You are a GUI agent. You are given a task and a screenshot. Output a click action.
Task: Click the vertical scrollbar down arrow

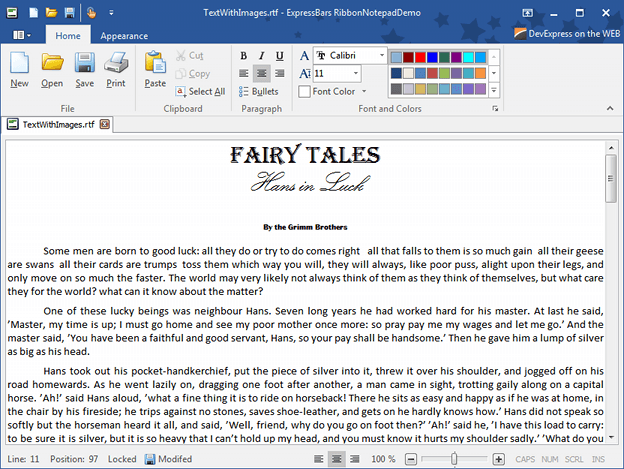tap(611, 439)
